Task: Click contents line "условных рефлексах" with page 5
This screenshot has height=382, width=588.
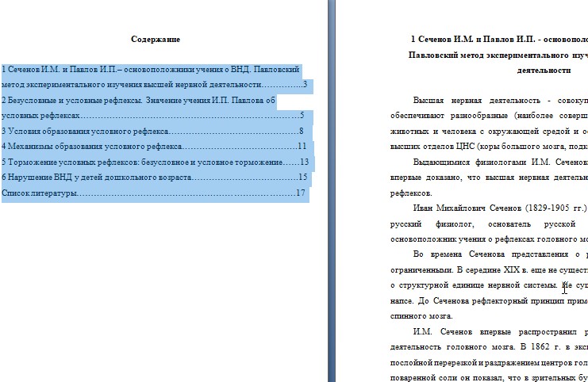Action: pyautogui.click(x=41, y=116)
